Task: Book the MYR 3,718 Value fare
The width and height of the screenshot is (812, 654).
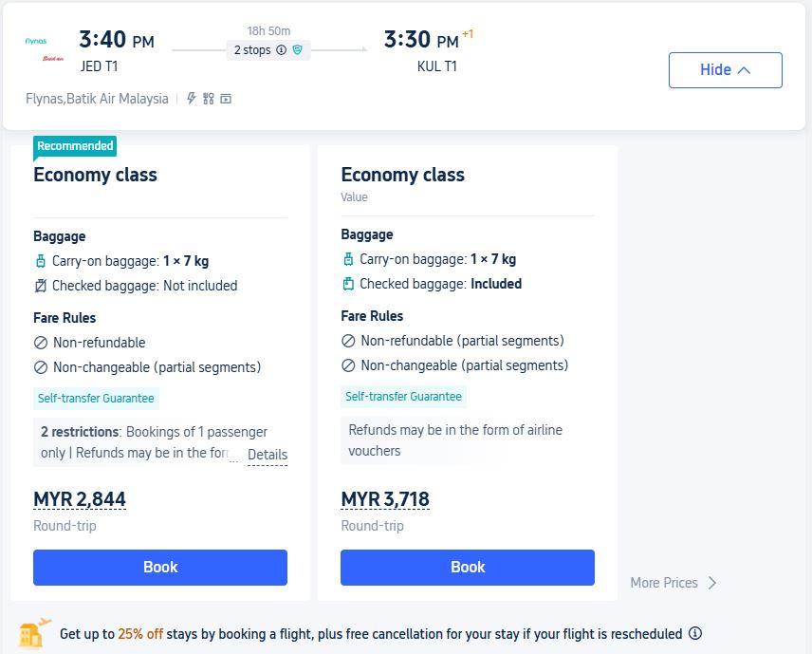Action: tap(467, 567)
